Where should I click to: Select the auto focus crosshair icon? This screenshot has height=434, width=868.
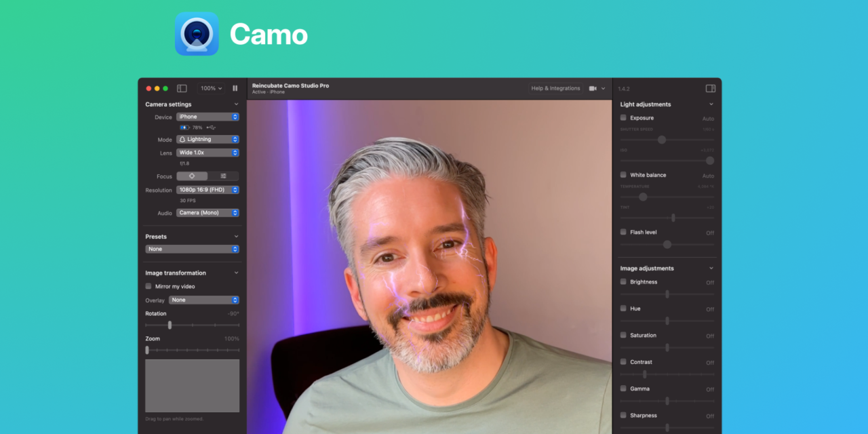(x=192, y=176)
